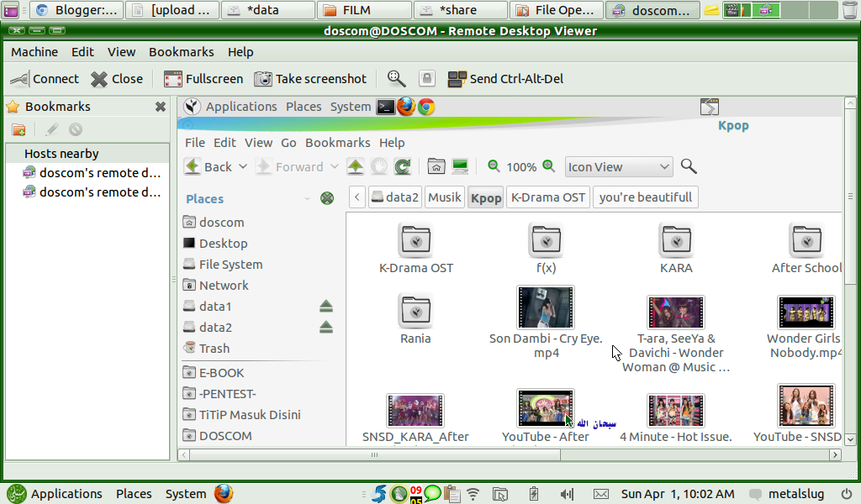This screenshot has height=504, width=861.
Task: Open the K-Drama OST folder
Action: tap(416, 249)
